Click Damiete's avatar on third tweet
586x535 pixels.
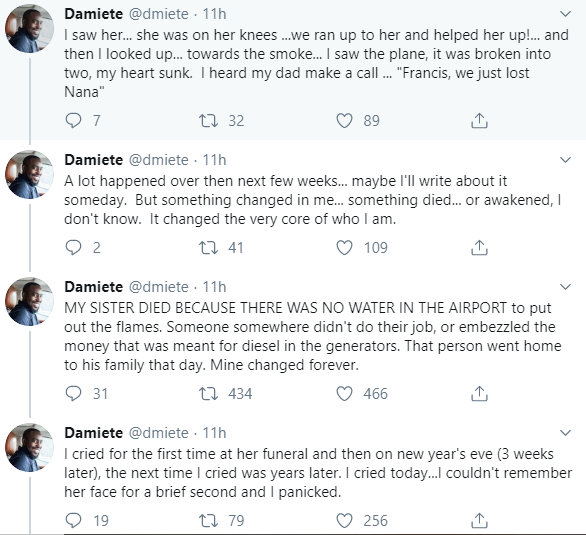coord(29,302)
